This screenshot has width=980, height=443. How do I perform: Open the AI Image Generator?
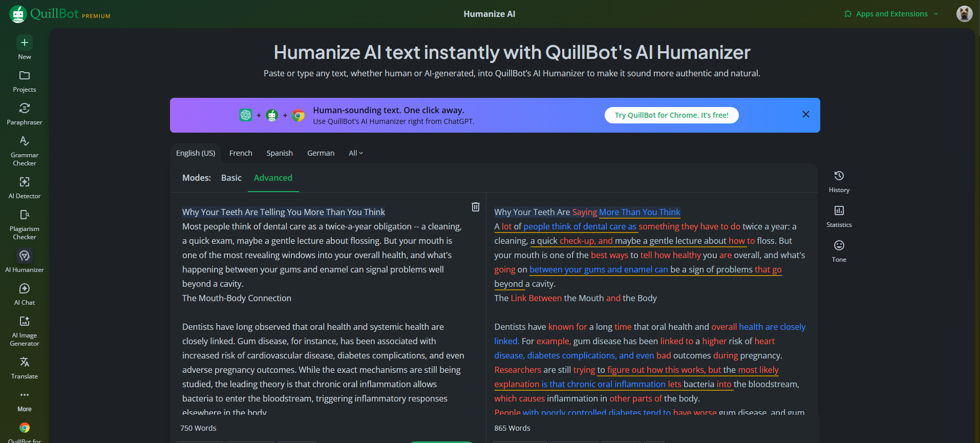[24, 322]
